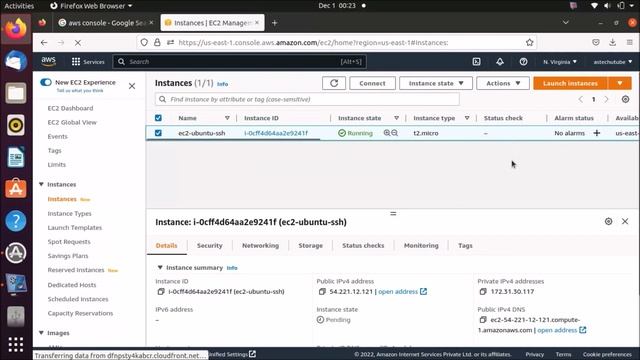This screenshot has width=640, height=360.
Task: Open Ubuntu Software from dock
Action: tap(16, 189)
